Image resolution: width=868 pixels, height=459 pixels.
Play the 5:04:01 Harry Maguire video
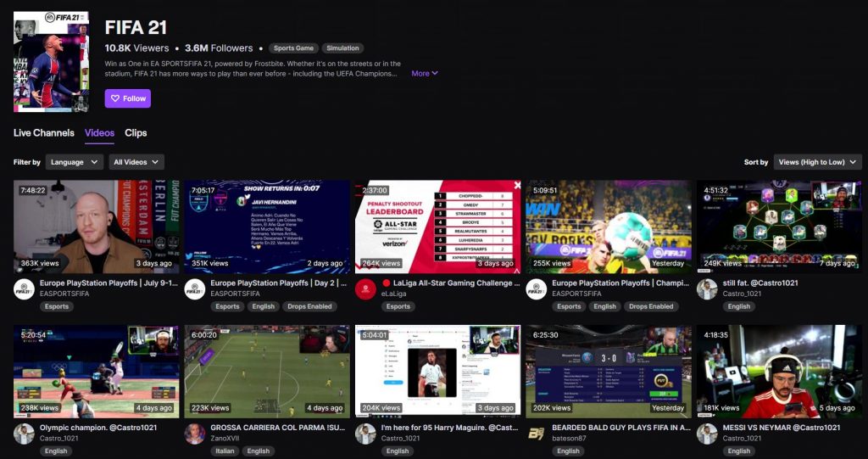pyautogui.click(x=438, y=372)
